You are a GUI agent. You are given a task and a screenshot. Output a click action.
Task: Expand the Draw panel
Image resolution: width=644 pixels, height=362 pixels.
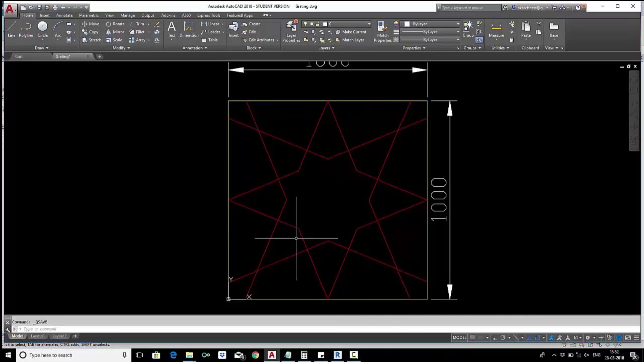pyautogui.click(x=42, y=48)
